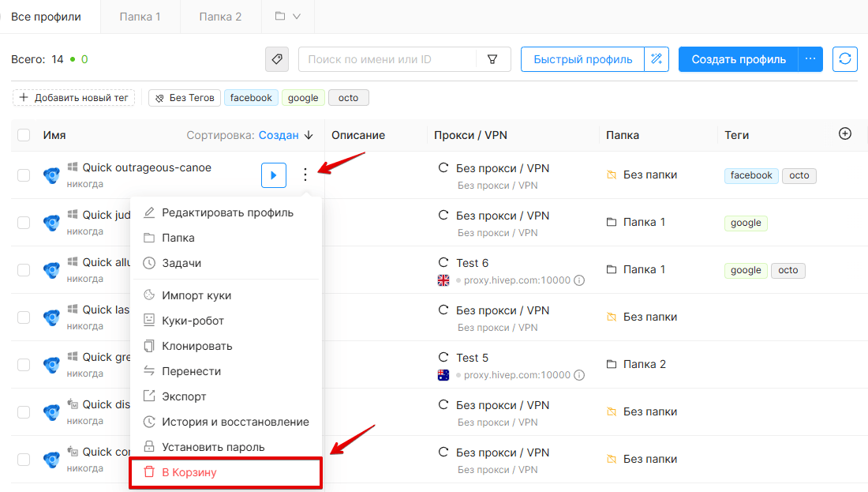This screenshot has width=868, height=492.
Task: Filter by the Без Тегов tag
Action: point(185,97)
